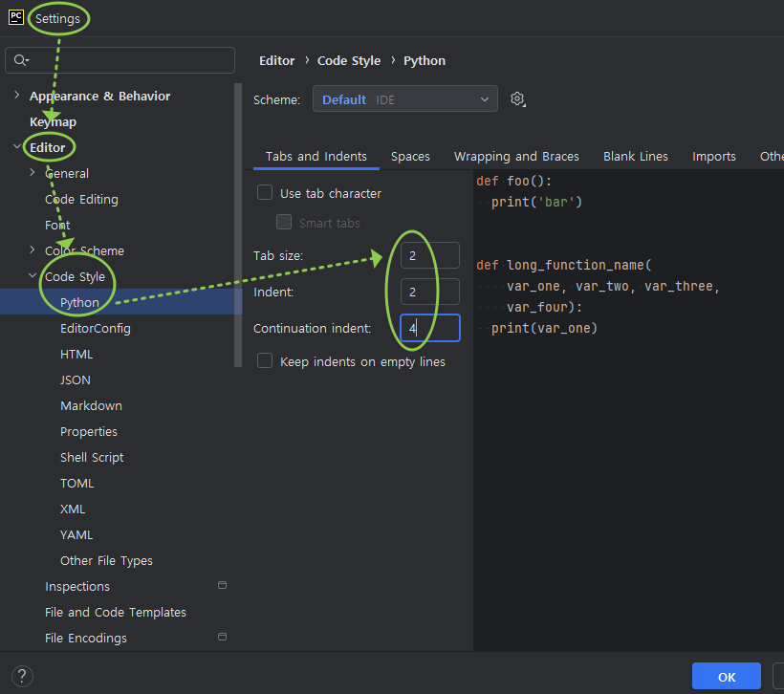
Task: Click Editor in the breadcrumb path
Action: coord(276,60)
